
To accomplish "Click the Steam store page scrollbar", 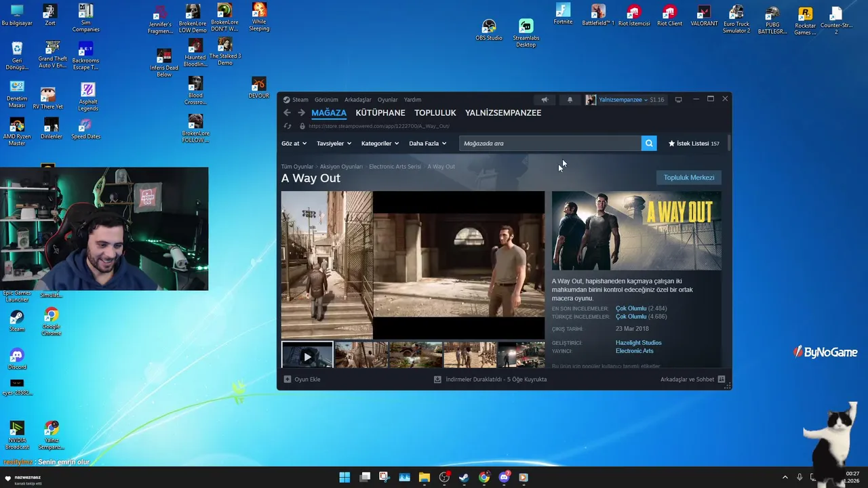I will click(x=729, y=144).
